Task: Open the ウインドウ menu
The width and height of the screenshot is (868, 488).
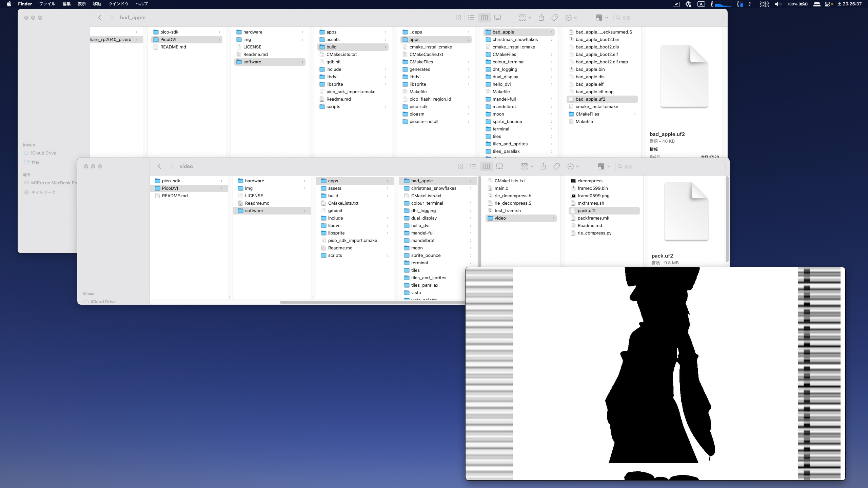Action: coord(118,4)
